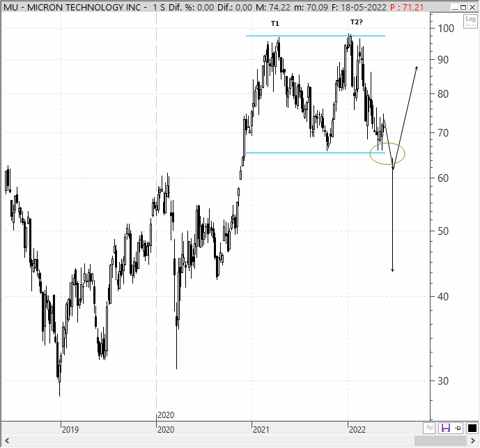Click the 50 price axis label
This screenshot has width=480, height=448.
click(443, 231)
